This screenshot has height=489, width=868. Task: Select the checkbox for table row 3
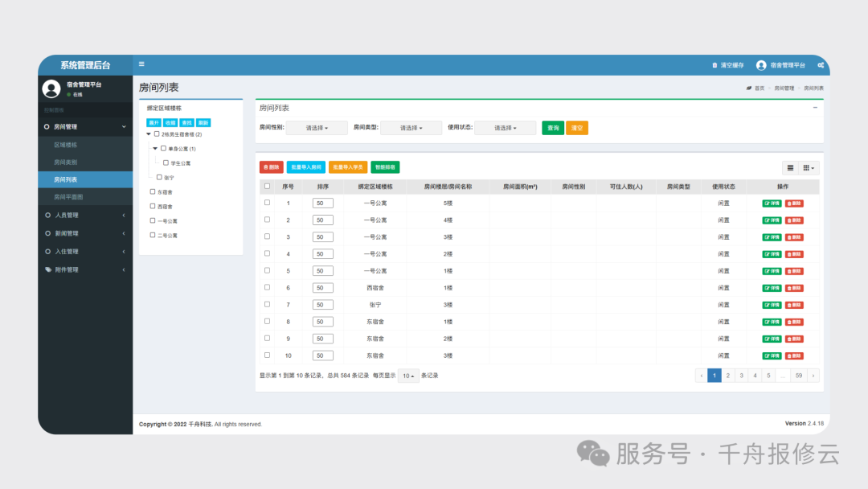coord(268,236)
